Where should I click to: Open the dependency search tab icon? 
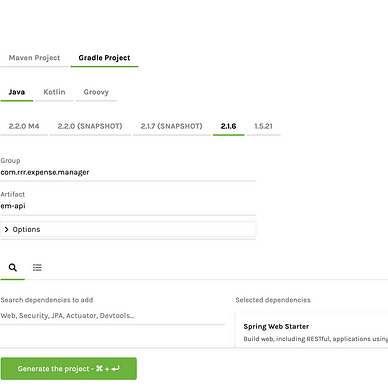click(13, 267)
